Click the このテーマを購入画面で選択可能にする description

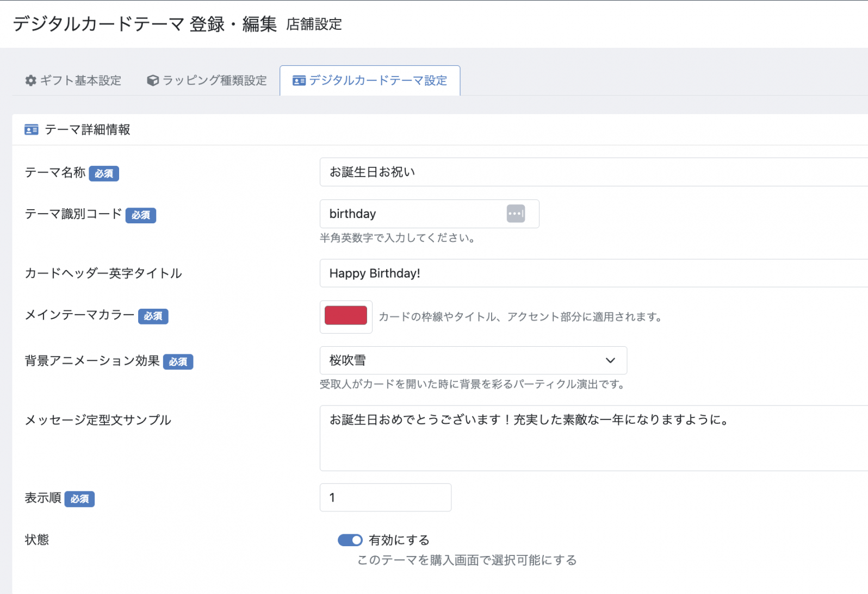[467, 560]
